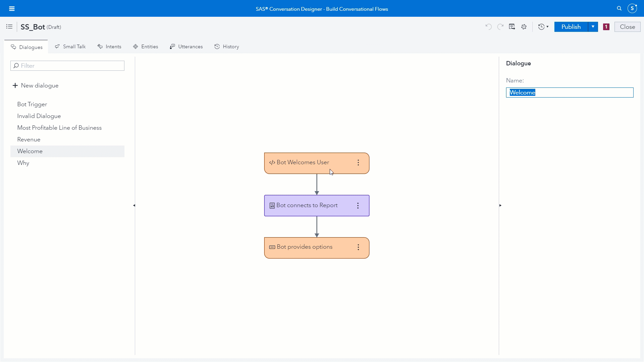Select the Intents menu item
The width and height of the screenshot is (644, 362).
click(113, 46)
